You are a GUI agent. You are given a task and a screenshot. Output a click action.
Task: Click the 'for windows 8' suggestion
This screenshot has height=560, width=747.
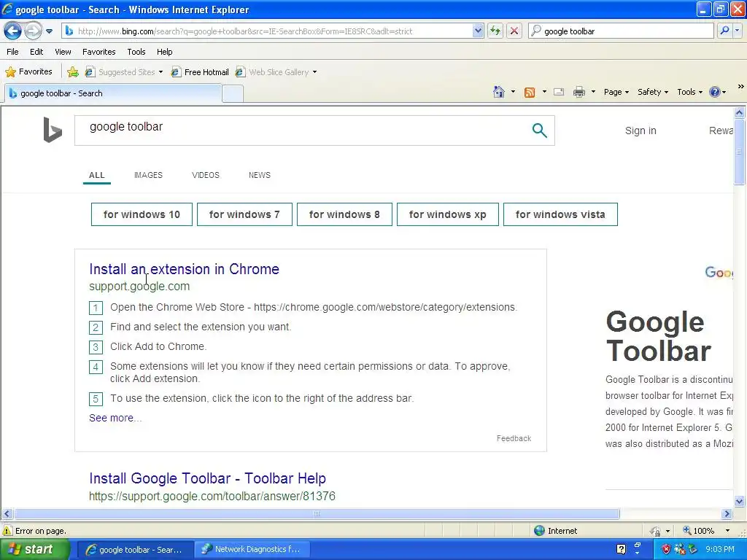tap(344, 214)
